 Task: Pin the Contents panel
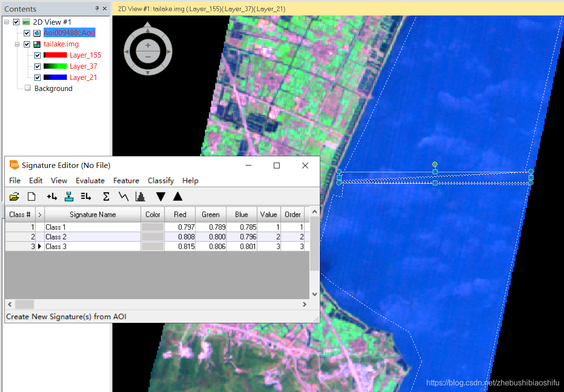pyautogui.click(x=97, y=9)
